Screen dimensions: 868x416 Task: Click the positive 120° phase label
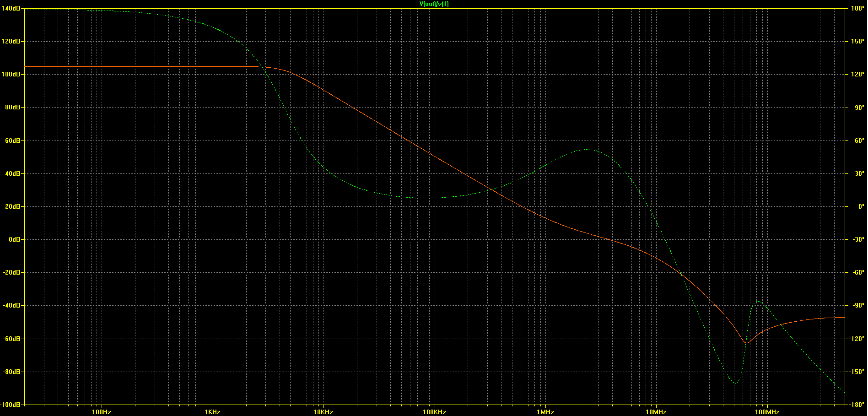[x=857, y=74]
